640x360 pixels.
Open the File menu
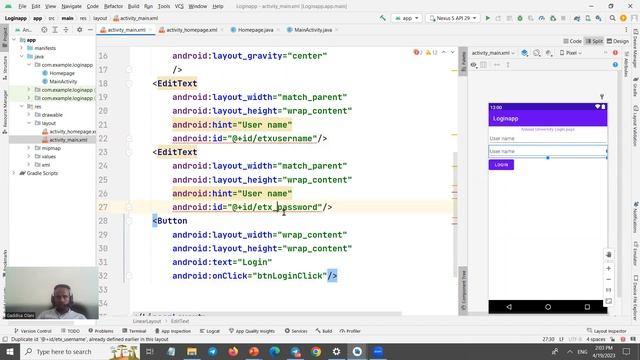[x=22, y=6]
